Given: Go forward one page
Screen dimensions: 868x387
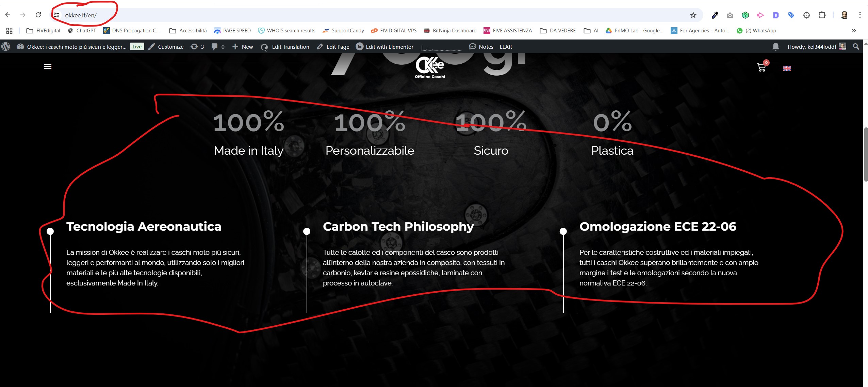Looking at the screenshot, I should coord(23,15).
